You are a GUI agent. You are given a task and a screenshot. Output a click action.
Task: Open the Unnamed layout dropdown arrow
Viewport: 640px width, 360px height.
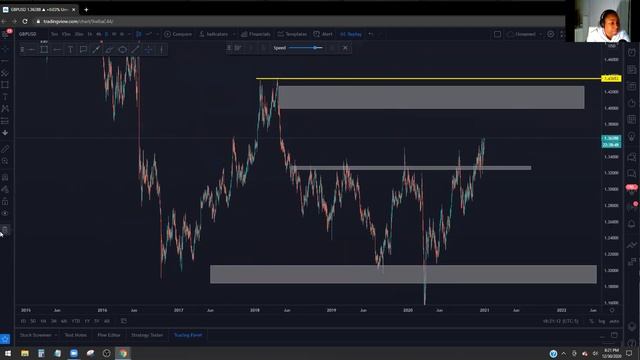point(540,34)
